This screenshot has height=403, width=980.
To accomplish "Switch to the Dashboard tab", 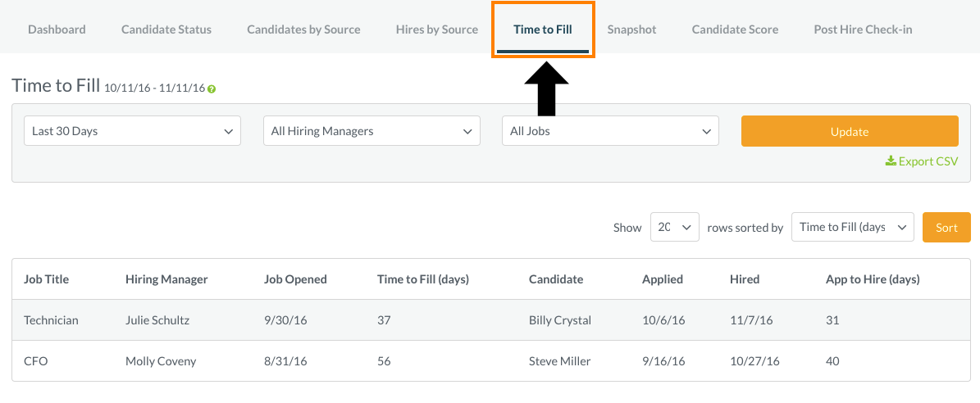I will coord(57,29).
